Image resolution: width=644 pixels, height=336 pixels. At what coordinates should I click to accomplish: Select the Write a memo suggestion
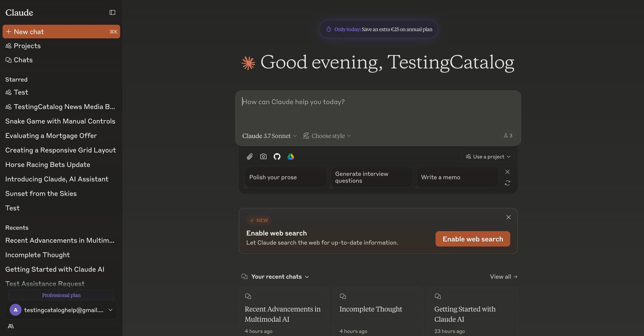tap(458, 177)
